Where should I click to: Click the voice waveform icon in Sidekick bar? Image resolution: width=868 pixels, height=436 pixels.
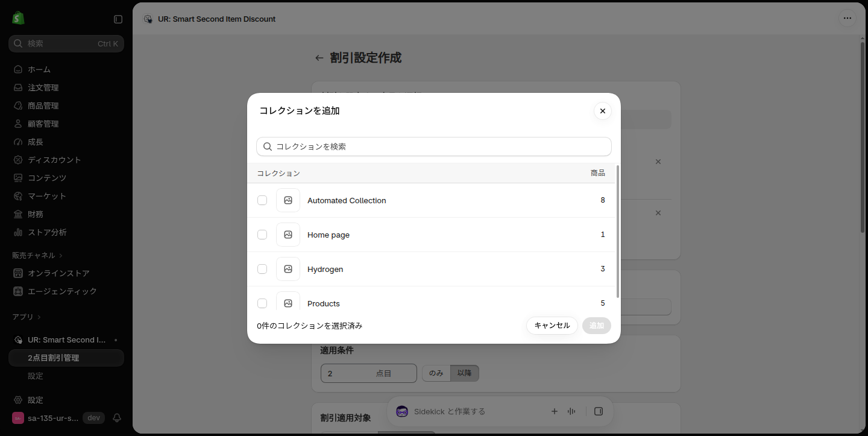click(571, 411)
